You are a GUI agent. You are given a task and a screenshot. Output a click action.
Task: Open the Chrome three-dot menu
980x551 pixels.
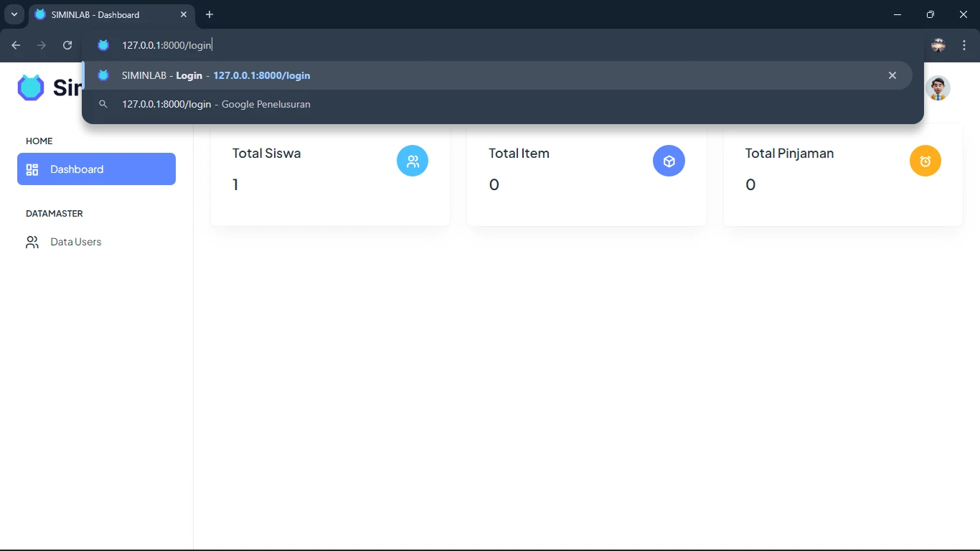(x=965, y=45)
